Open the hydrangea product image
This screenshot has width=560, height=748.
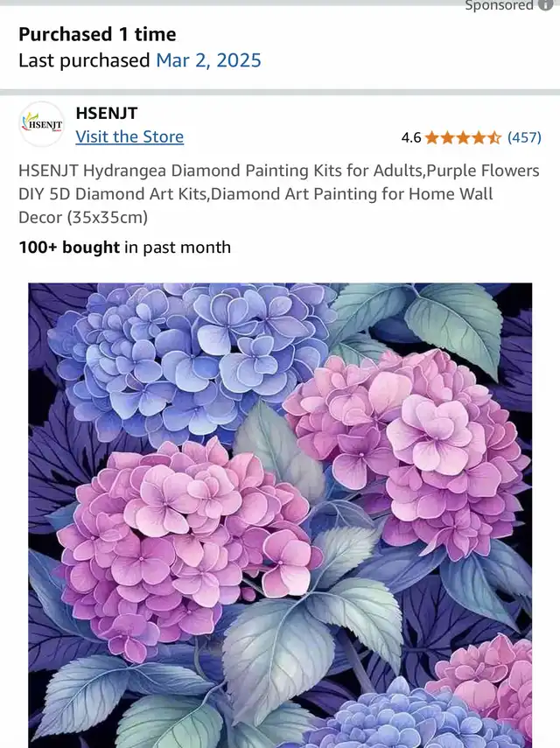click(280, 515)
